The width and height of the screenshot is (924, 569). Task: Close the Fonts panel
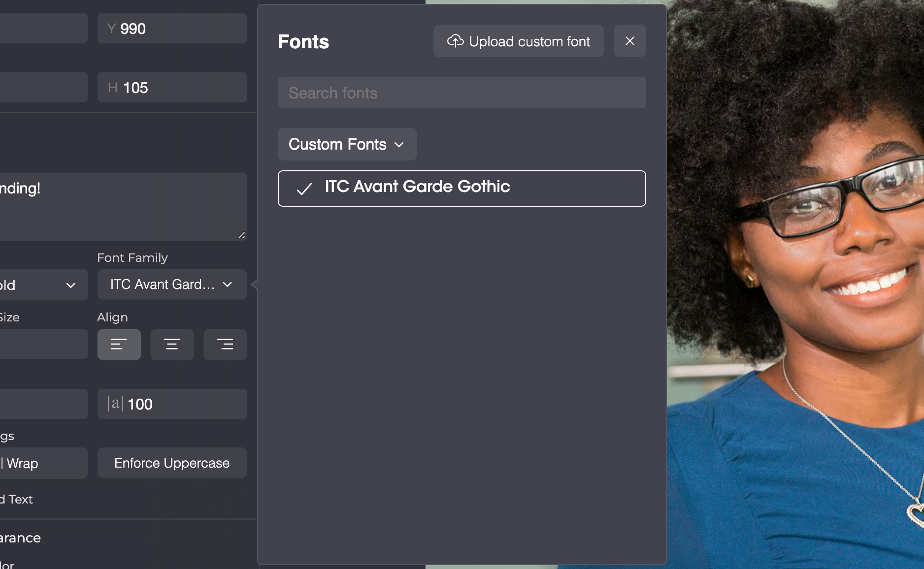[629, 41]
